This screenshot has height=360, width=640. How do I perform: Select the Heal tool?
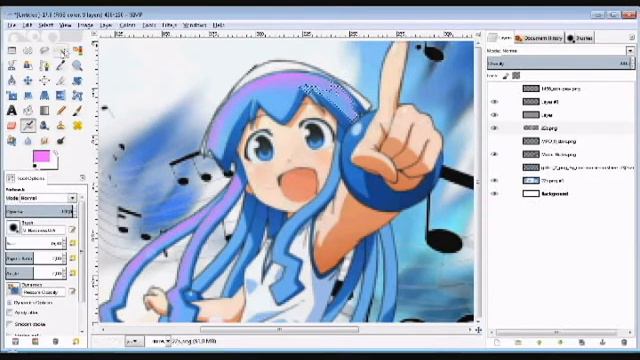click(77, 125)
